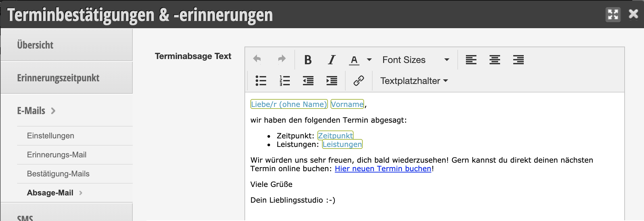The width and height of the screenshot is (644, 221).
Task: Open the SMS section
Action: tap(67, 212)
